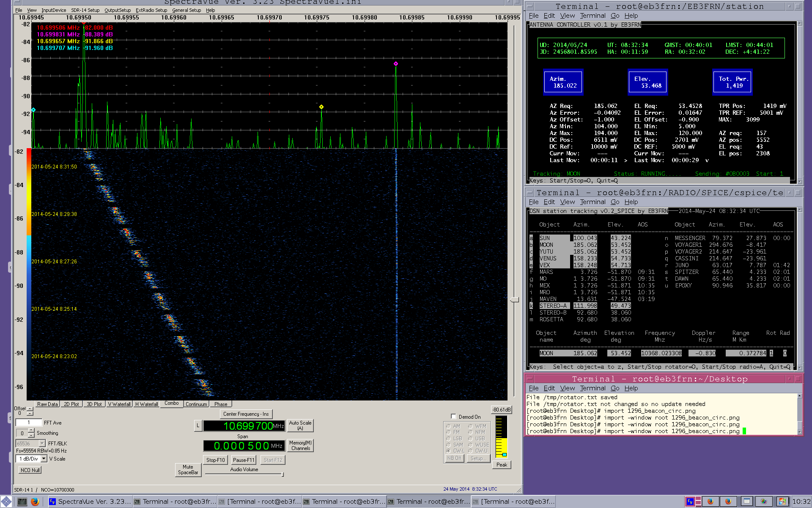Click the cyan marker at the left edge of the spectrum

click(x=33, y=110)
